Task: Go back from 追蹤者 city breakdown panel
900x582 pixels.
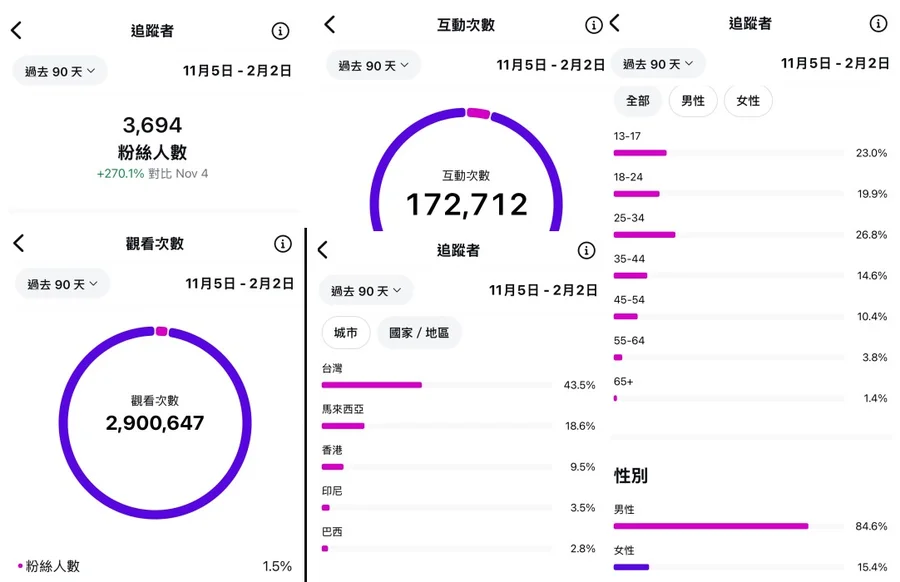Action: pos(322,250)
